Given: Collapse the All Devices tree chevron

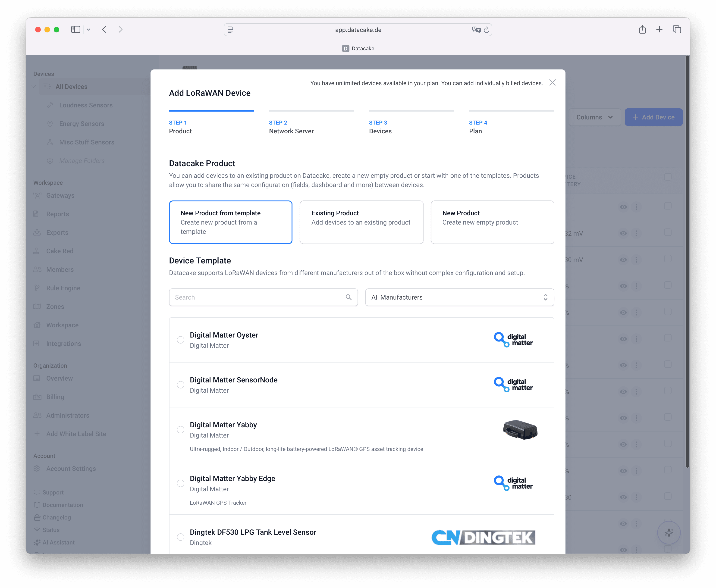Looking at the screenshot, I should coord(34,87).
